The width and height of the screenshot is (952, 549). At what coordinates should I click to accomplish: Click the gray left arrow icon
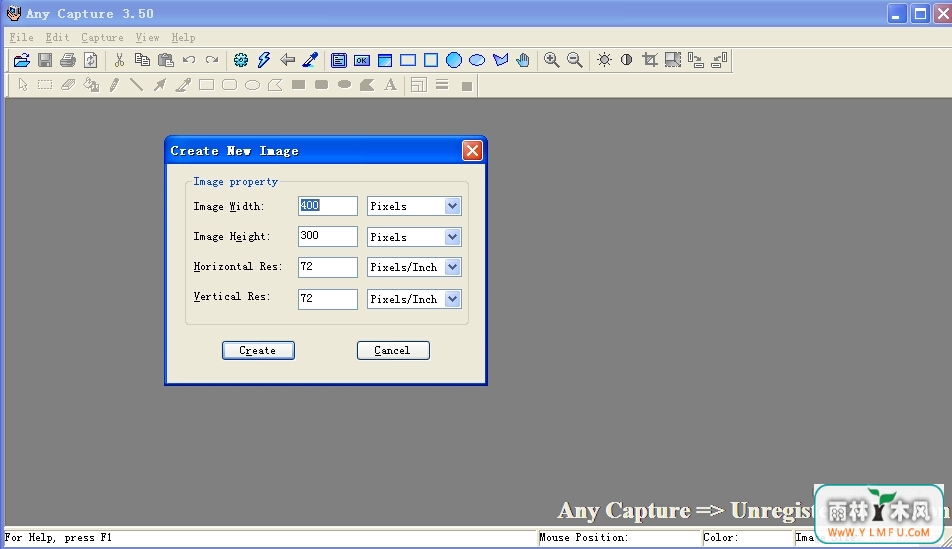(287, 60)
